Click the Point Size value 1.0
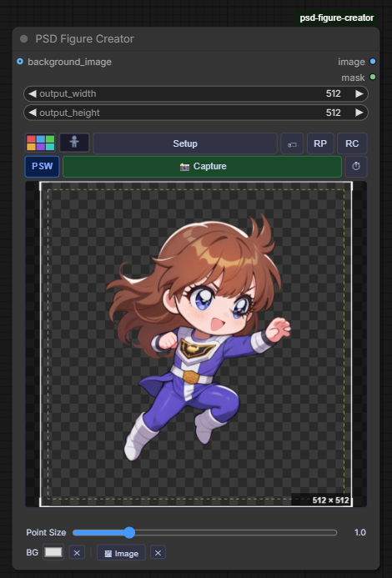Viewport: 392px width, 578px height. (x=360, y=532)
